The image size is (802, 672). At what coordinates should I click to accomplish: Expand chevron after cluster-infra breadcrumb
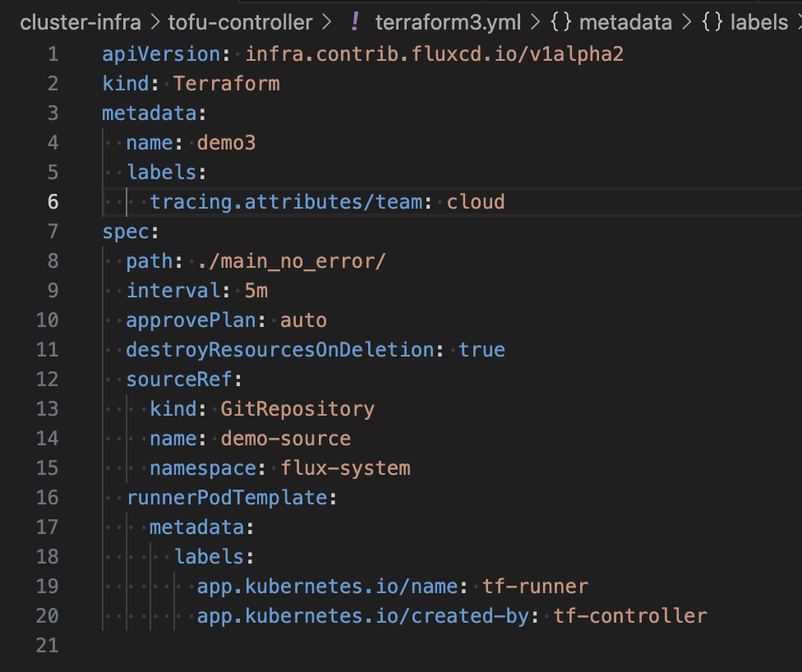pyautogui.click(x=154, y=22)
